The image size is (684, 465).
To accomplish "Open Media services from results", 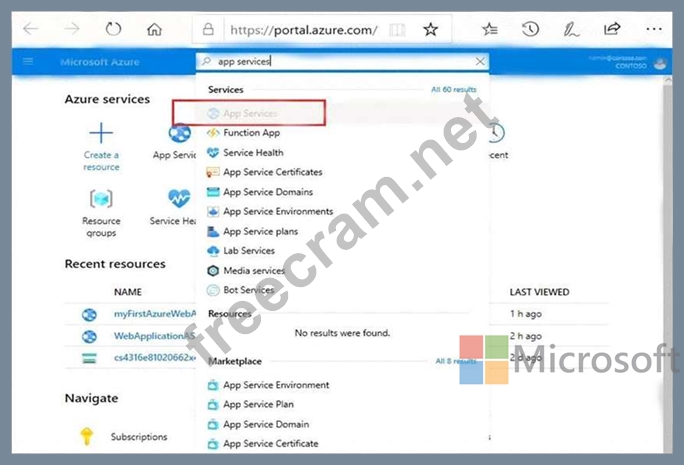I will pyautogui.click(x=253, y=270).
